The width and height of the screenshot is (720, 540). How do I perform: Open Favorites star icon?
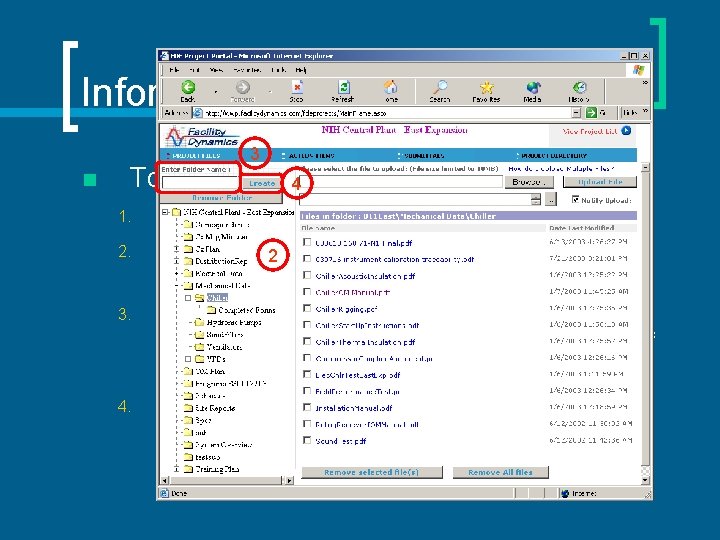tap(486, 87)
